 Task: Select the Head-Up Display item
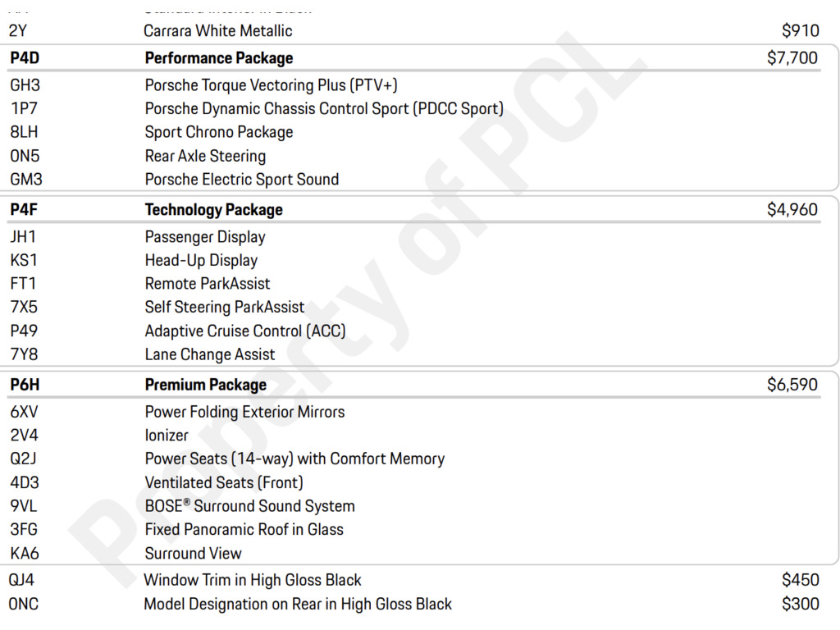(x=201, y=260)
